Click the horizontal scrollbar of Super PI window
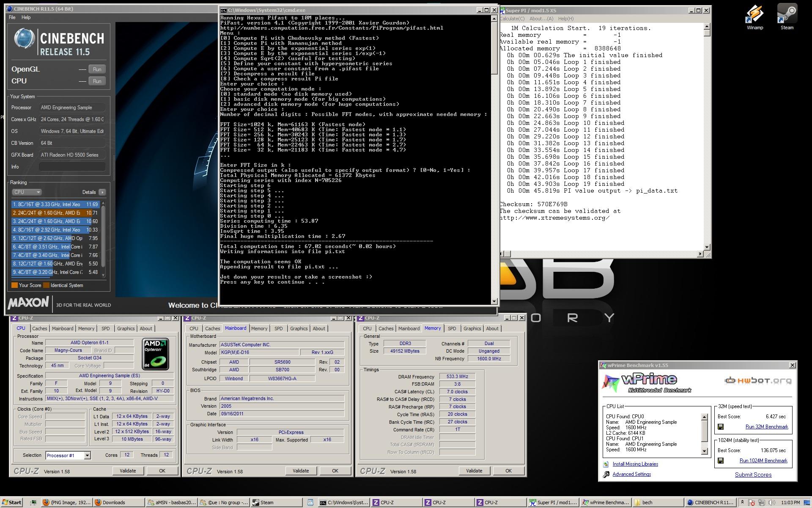This screenshot has width=812, height=508. tap(602, 254)
